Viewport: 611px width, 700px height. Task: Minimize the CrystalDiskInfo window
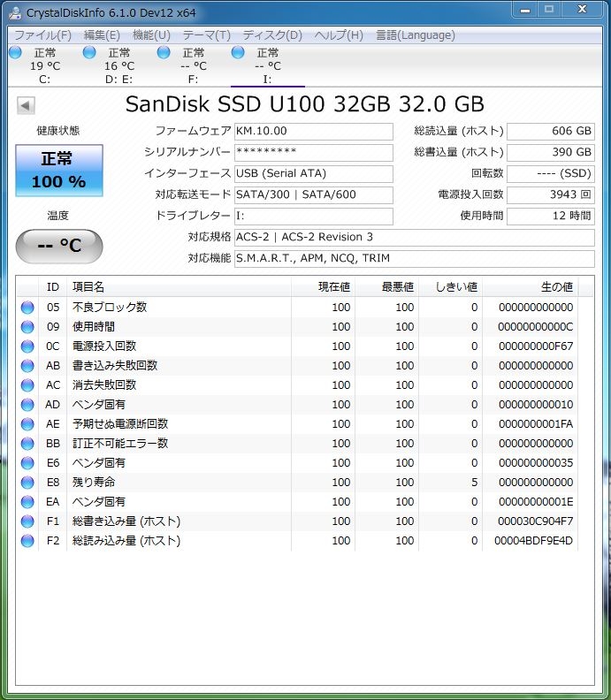[x=525, y=10]
